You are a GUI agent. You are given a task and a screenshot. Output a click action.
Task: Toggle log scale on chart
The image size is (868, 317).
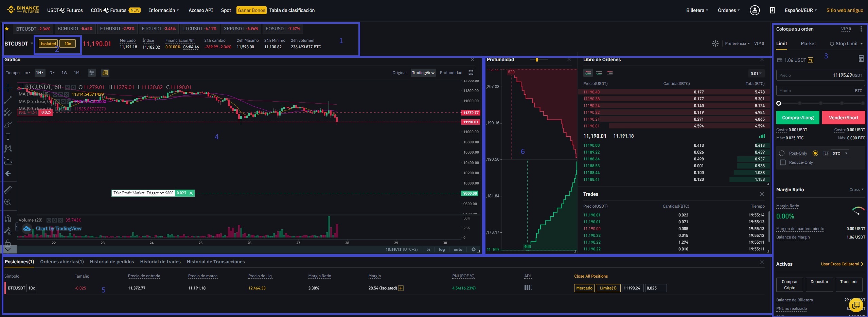coord(442,249)
